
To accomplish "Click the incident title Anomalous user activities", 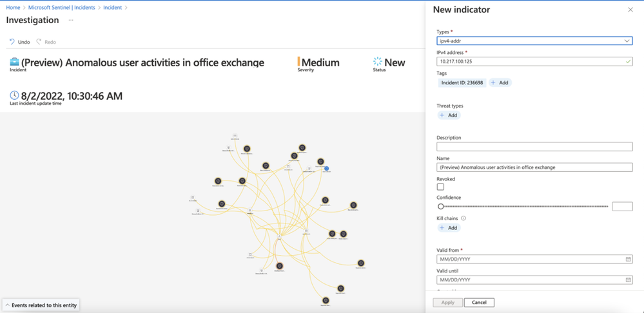I will tap(142, 62).
